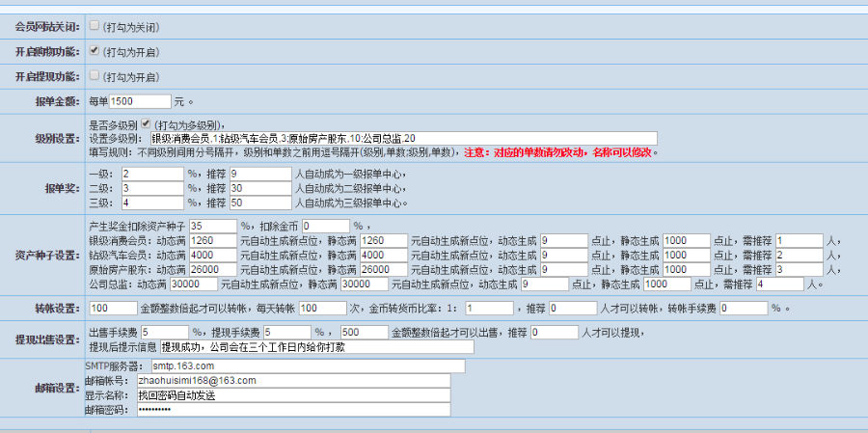The height and width of the screenshot is (433, 868).
Task: Click the 设置多级别 text field
Action: [x=403, y=138]
